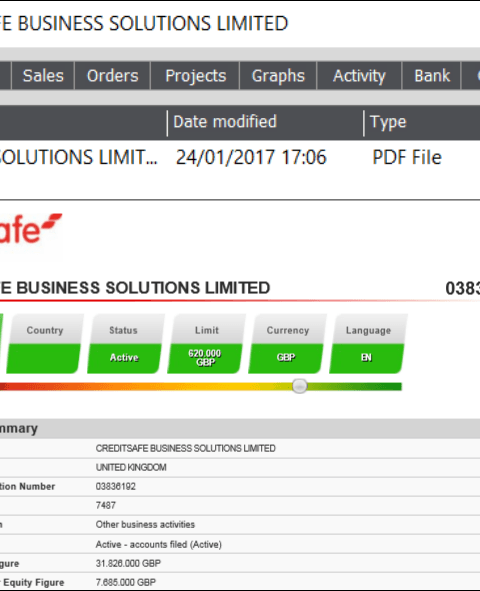Select the PDF File row dated 24/01/2017
This screenshot has width=480, height=591.
point(240,157)
